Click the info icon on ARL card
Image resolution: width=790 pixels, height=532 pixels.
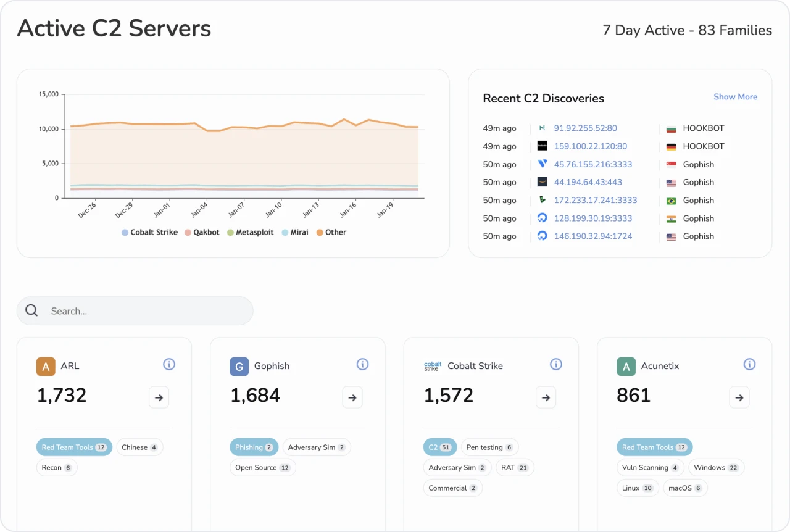[x=169, y=364]
